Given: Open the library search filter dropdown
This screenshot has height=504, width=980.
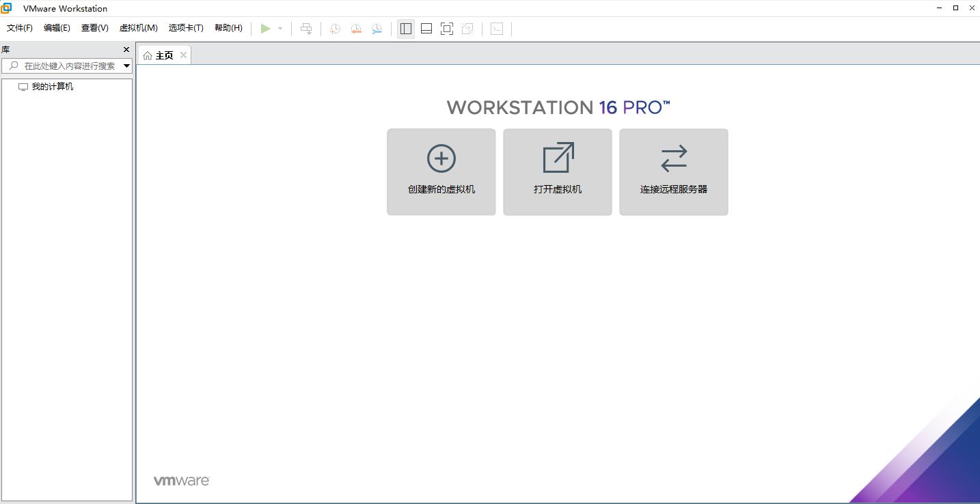Looking at the screenshot, I should [x=126, y=66].
